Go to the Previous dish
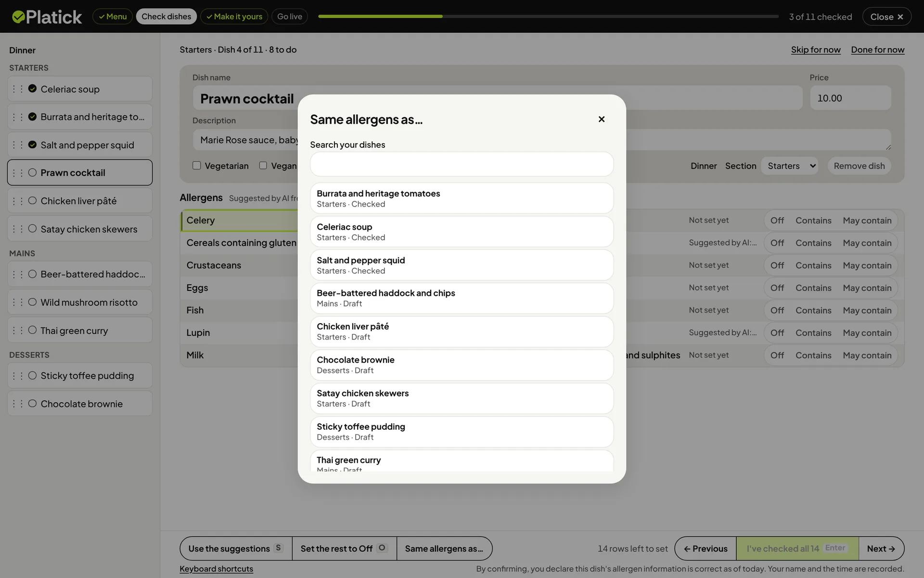924x578 pixels. coord(706,549)
